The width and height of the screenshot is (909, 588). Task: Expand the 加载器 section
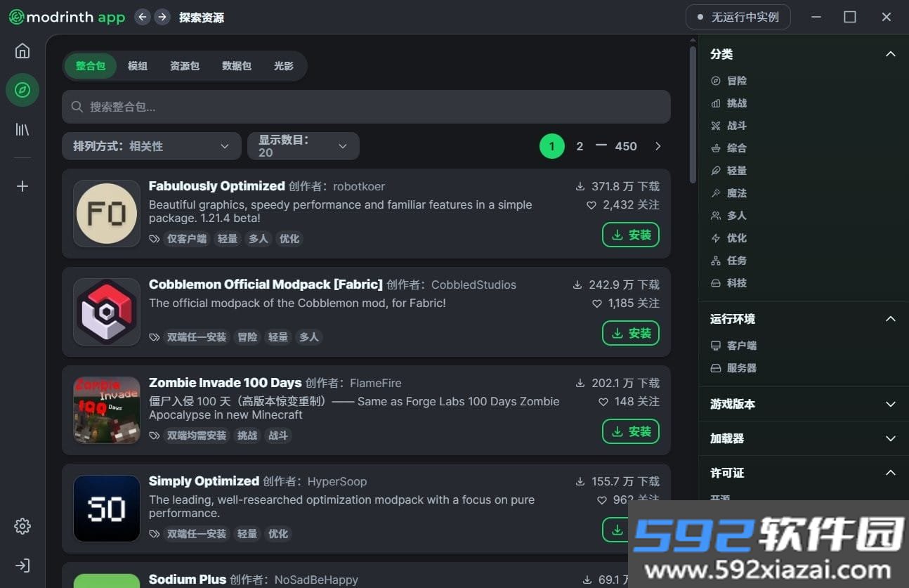tap(891, 438)
